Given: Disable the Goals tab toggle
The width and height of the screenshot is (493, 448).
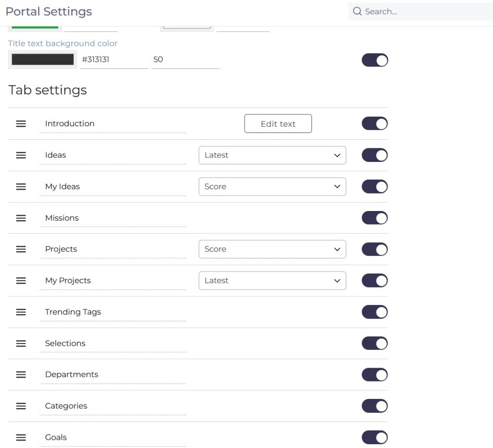Looking at the screenshot, I should [375, 437].
